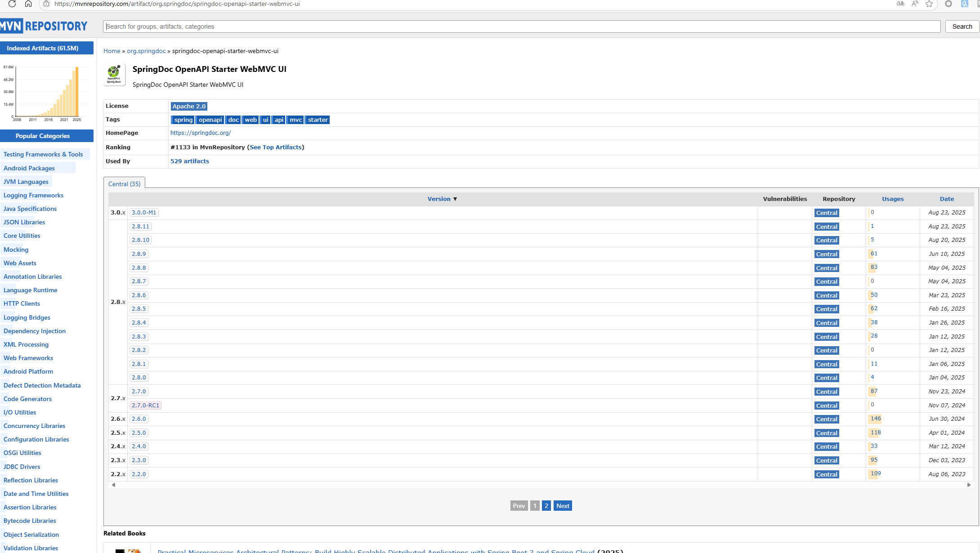
Task: Filter by the doc tag
Action: [233, 120]
